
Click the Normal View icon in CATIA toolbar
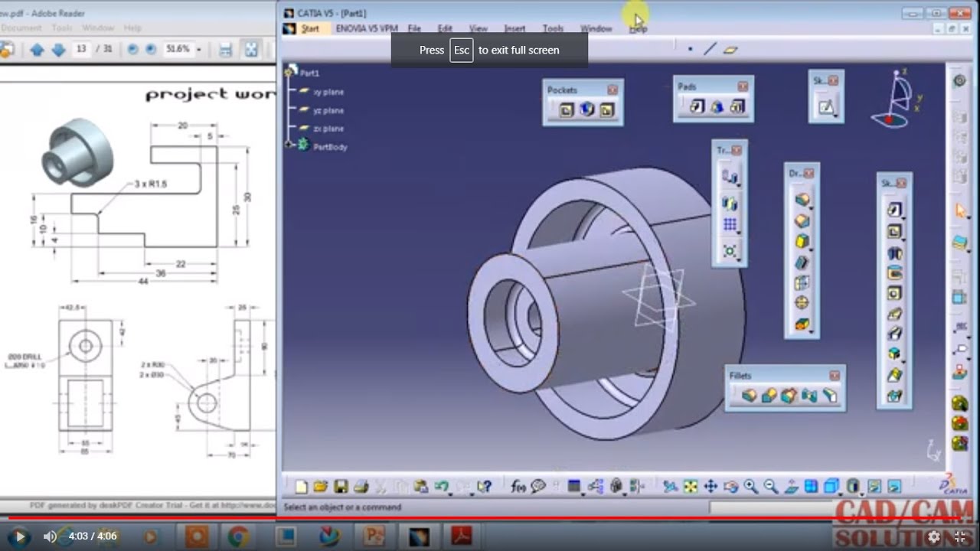coord(791,486)
